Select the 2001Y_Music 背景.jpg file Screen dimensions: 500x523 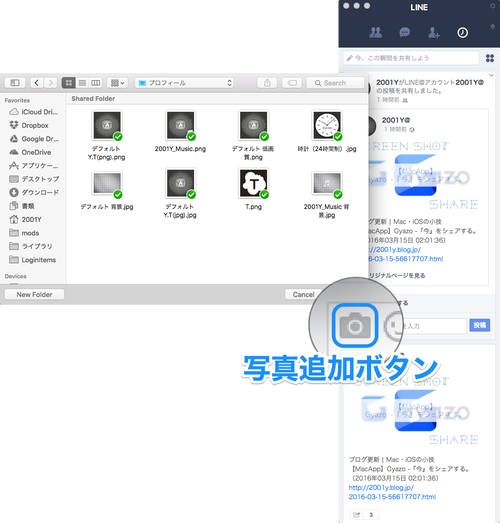pyautogui.click(x=327, y=194)
